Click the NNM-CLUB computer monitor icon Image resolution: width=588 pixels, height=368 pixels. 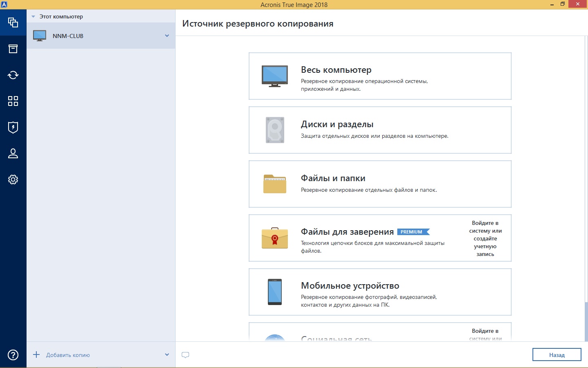pyautogui.click(x=40, y=36)
